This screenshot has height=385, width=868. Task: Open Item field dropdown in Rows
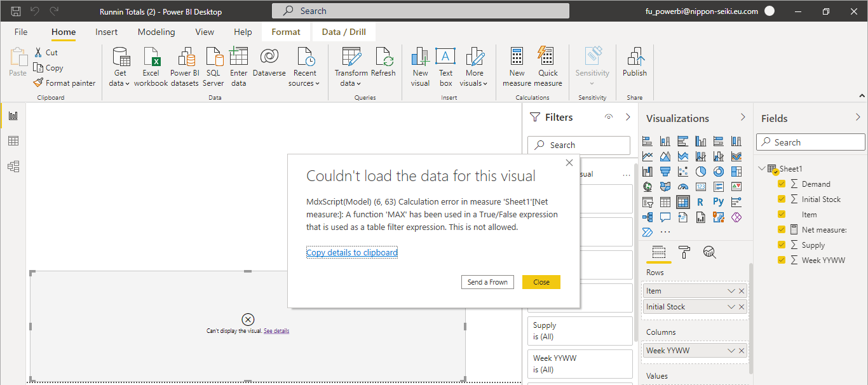(731, 291)
